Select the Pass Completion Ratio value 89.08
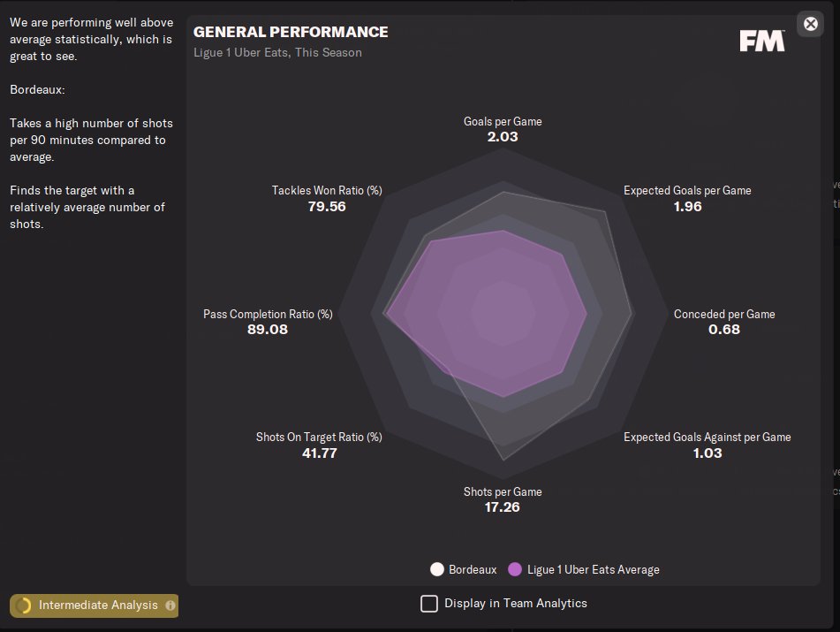The width and height of the screenshot is (840, 632). 268,330
